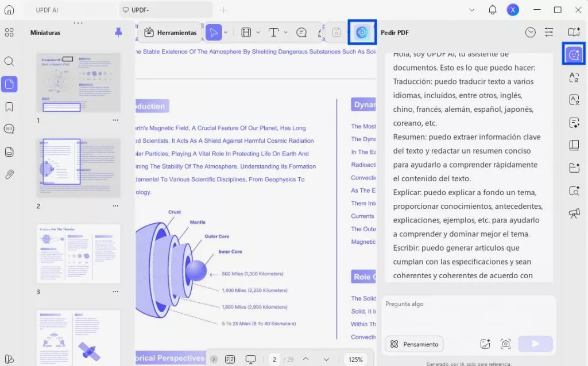588x366 pixels.
Task: Take a screenshot for the prompt
Action: pos(505,344)
